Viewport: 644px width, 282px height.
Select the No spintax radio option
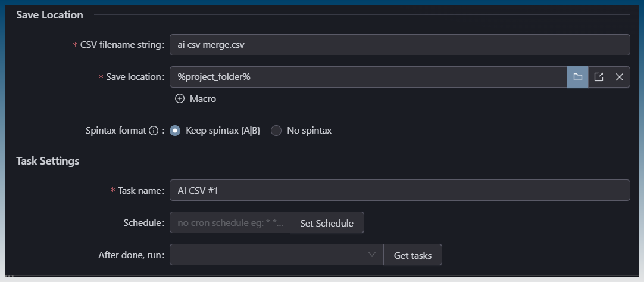click(x=276, y=131)
